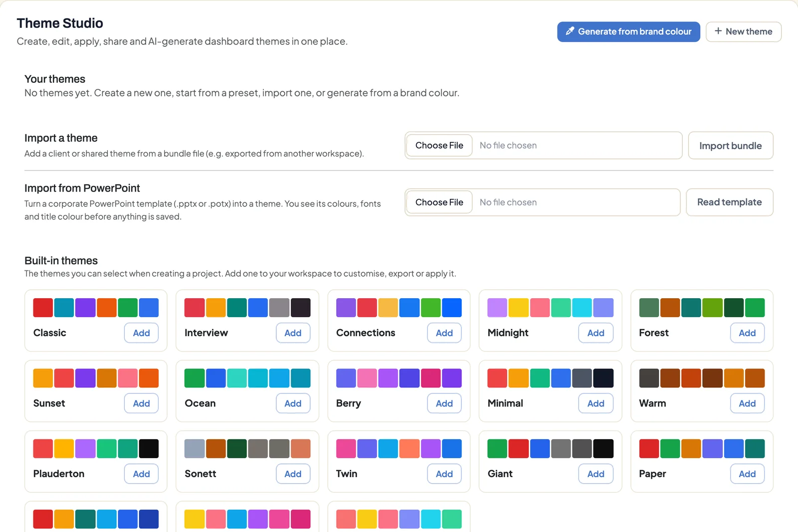Image resolution: width=798 pixels, height=532 pixels.
Task: Add the Plauderton theme
Action: [x=141, y=474]
